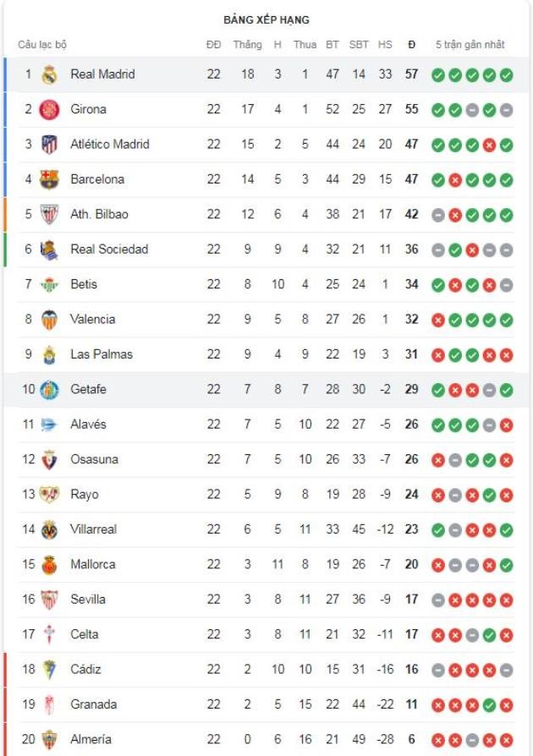Click the Getafe club crest
This screenshot has width=533, height=756.
click(x=49, y=390)
